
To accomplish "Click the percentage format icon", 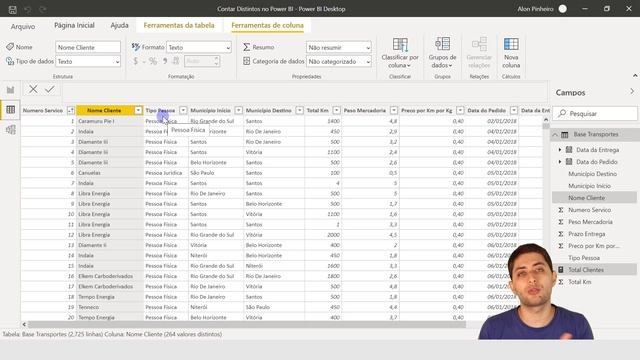I will (x=153, y=61).
